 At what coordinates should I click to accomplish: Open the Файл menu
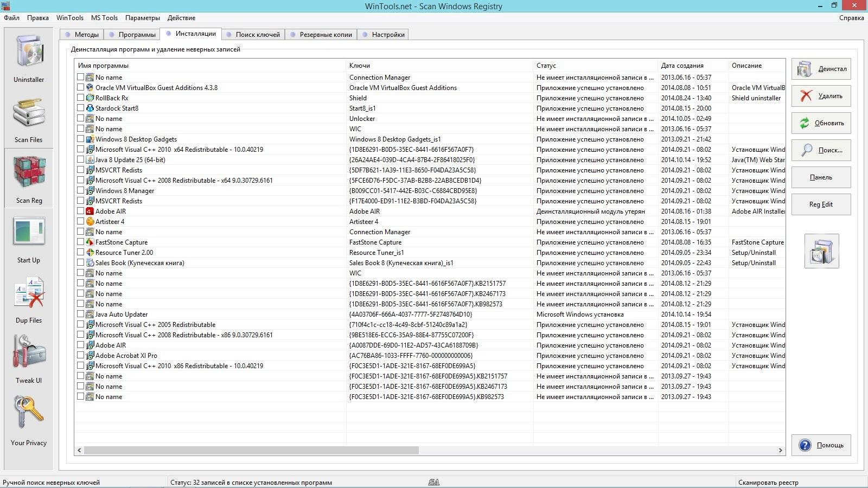coord(12,18)
